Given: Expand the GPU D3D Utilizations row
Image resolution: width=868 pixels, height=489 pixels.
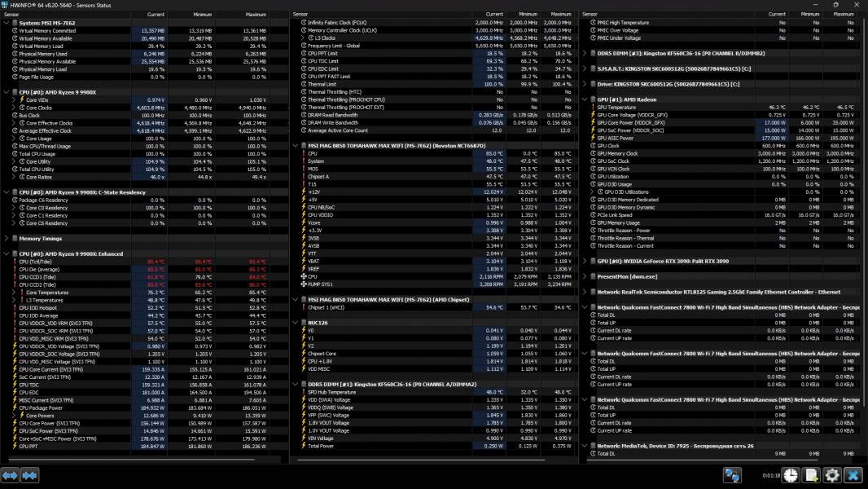Looking at the screenshot, I should (592, 192).
